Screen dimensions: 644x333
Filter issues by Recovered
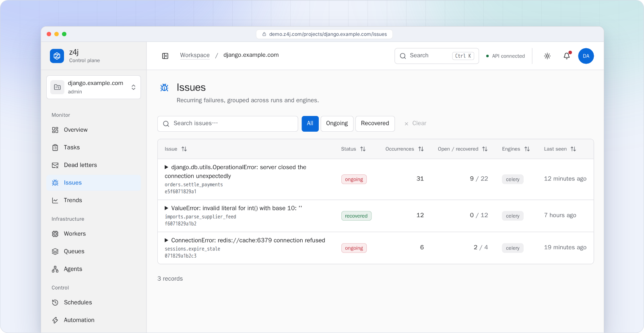375,124
